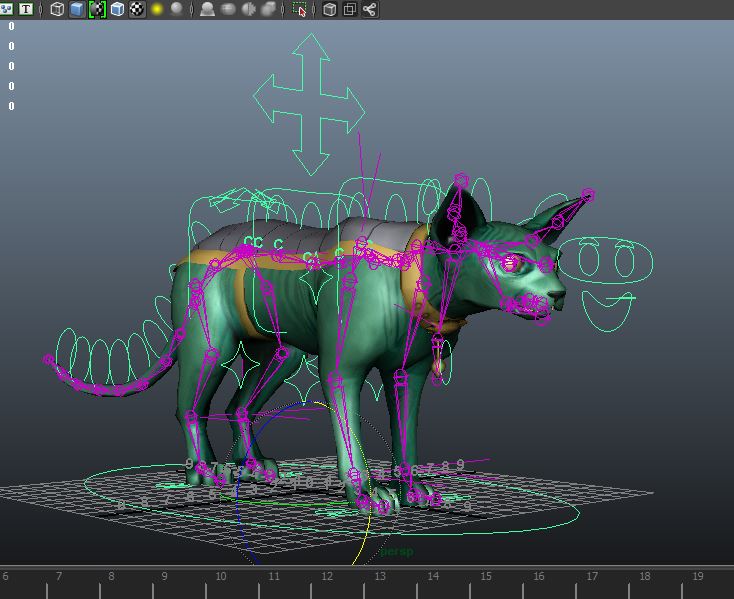
Task: Click the screen space ambient occlusion icon
Action: tap(207, 9)
